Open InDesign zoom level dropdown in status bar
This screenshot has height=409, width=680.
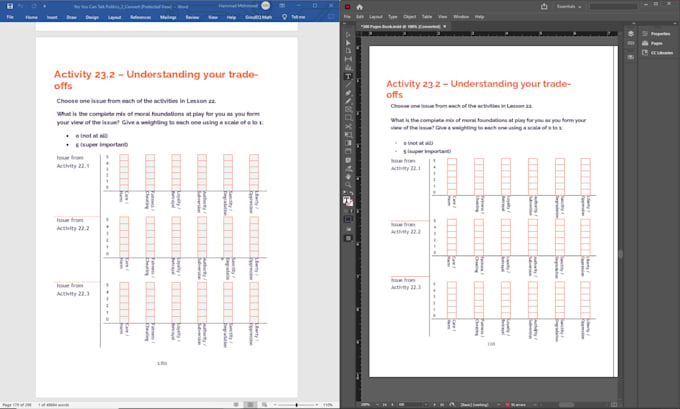point(378,405)
